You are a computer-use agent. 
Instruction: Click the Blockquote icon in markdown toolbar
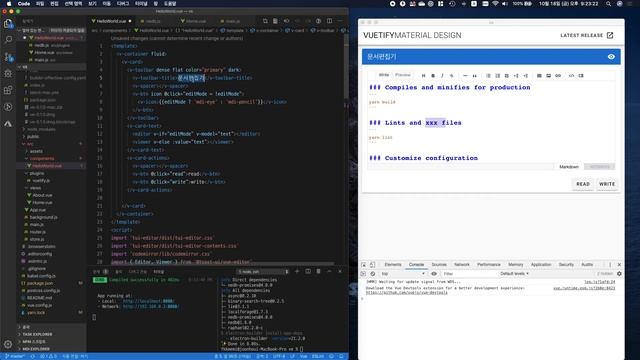(x=474, y=76)
